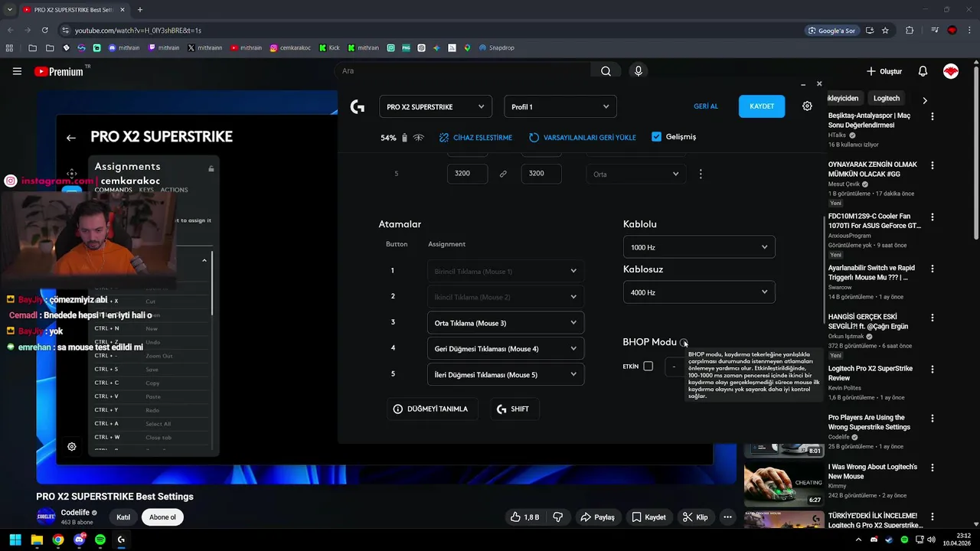Open button 4 Geri Düğmesi assignment dropdown
Viewport: 980px width, 551px height.
[505, 349]
